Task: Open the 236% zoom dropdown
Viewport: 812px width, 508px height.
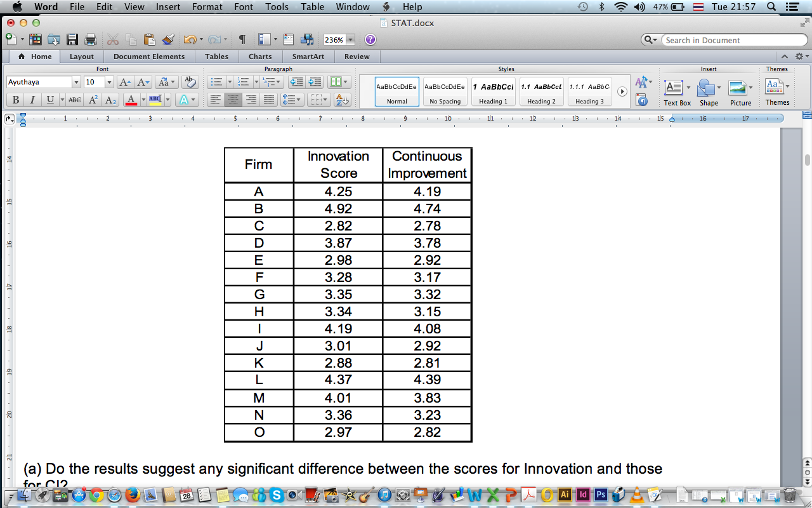Action: [350, 39]
